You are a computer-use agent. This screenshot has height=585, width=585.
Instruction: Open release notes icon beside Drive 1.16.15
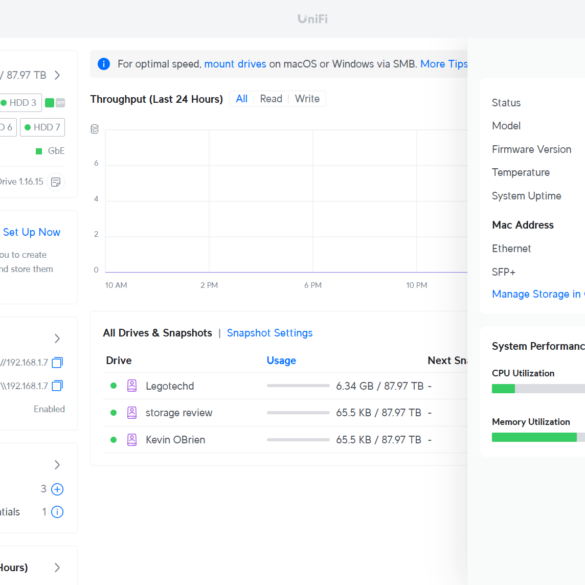tap(56, 182)
